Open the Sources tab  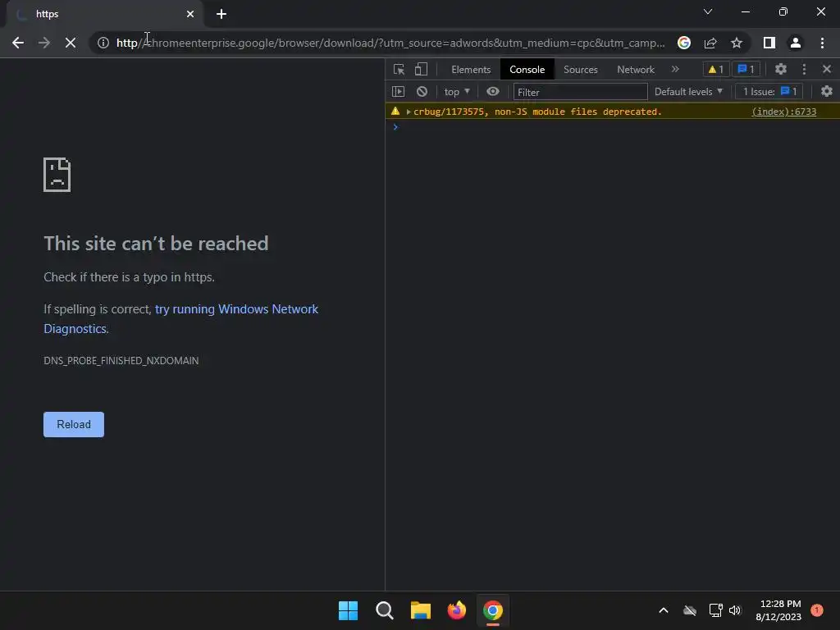pyautogui.click(x=580, y=70)
